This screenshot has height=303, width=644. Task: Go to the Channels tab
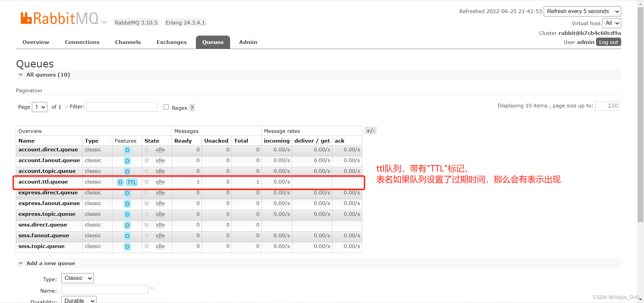click(128, 42)
